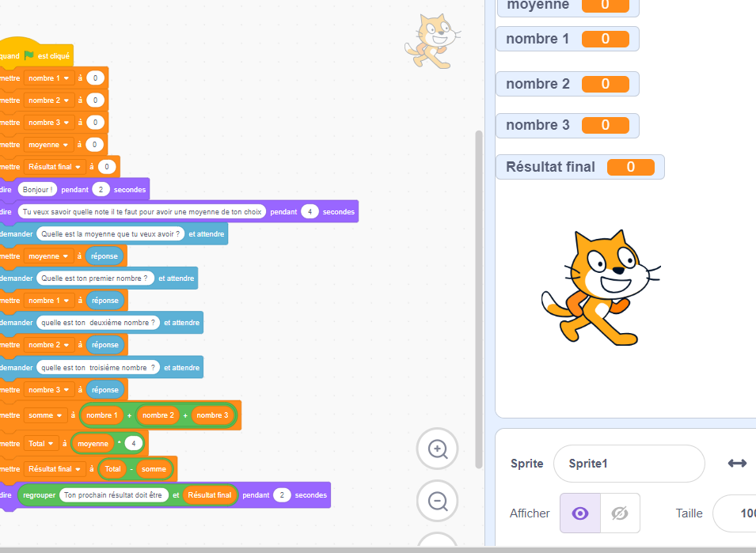756x553 pixels.
Task: Open the 'nombre 1' dropdown set to 0
Action: 49,78
